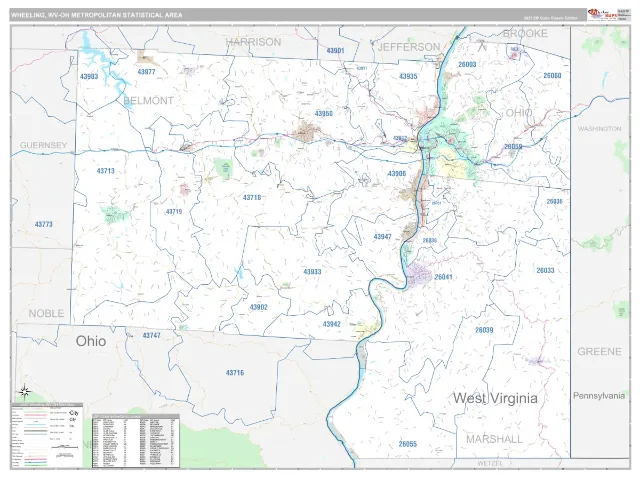Click ZIP code 43901
This screenshot has width=640, height=480.
[x=335, y=51]
